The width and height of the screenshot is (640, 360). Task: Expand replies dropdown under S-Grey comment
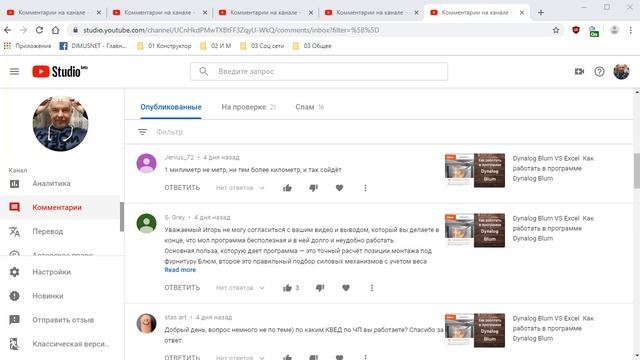[x=240, y=288]
